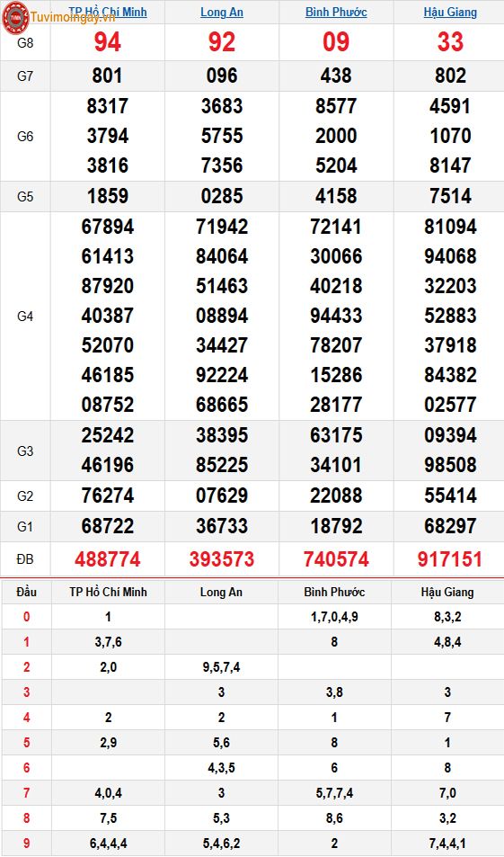Click special prize number 393573
Screen dimensions: 504x857
tap(222, 559)
